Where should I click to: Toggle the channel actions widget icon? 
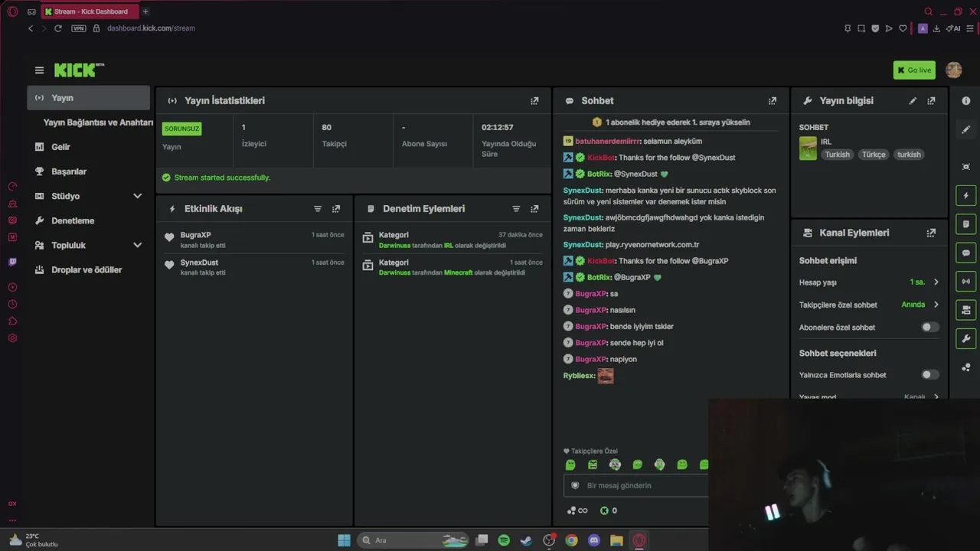(x=966, y=310)
